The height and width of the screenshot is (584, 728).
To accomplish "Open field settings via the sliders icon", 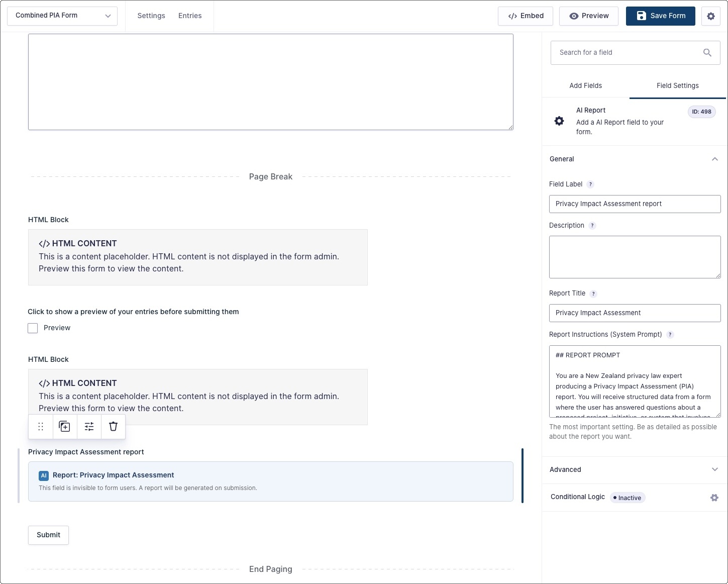I will [x=89, y=427].
